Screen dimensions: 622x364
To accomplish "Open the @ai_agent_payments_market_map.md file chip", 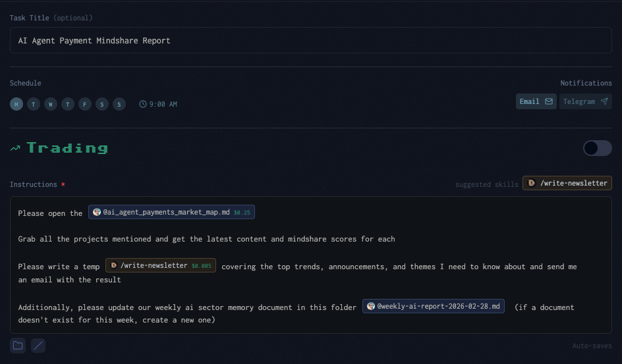I will coord(171,212).
